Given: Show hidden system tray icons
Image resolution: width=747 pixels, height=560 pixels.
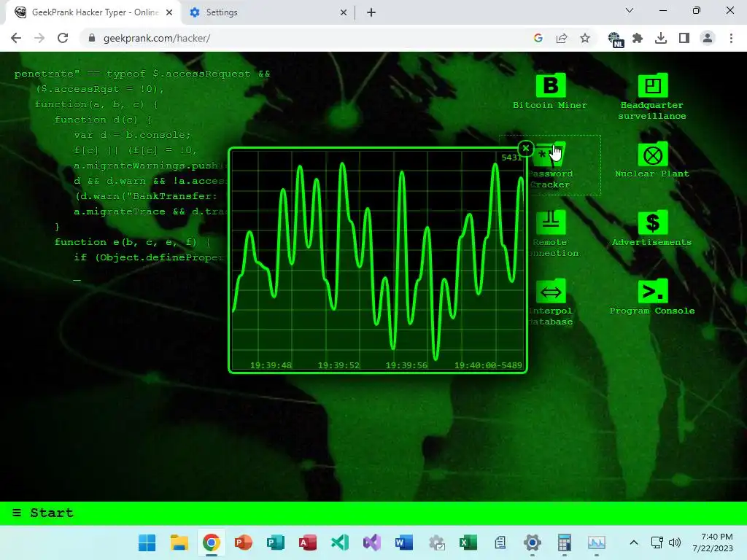Looking at the screenshot, I should 634,542.
